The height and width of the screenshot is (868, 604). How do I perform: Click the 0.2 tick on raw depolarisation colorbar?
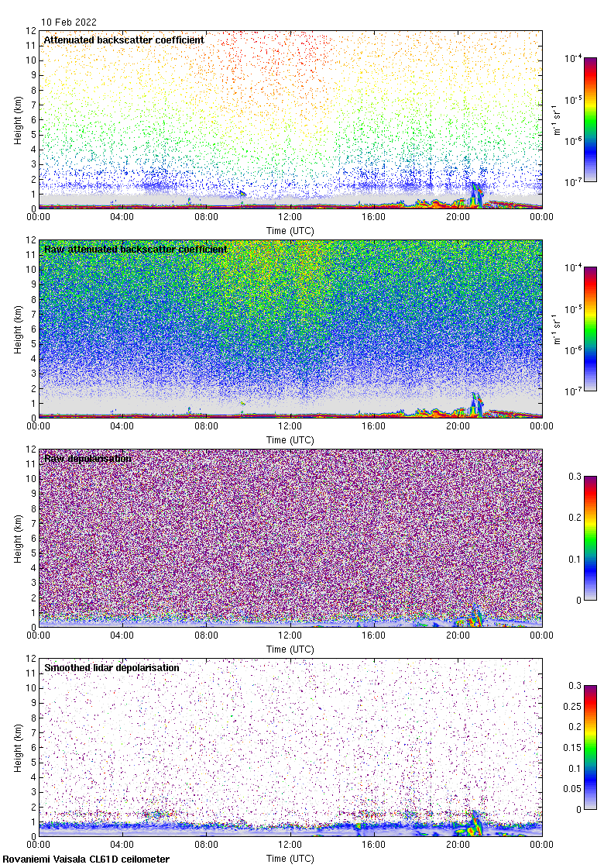point(575,518)
